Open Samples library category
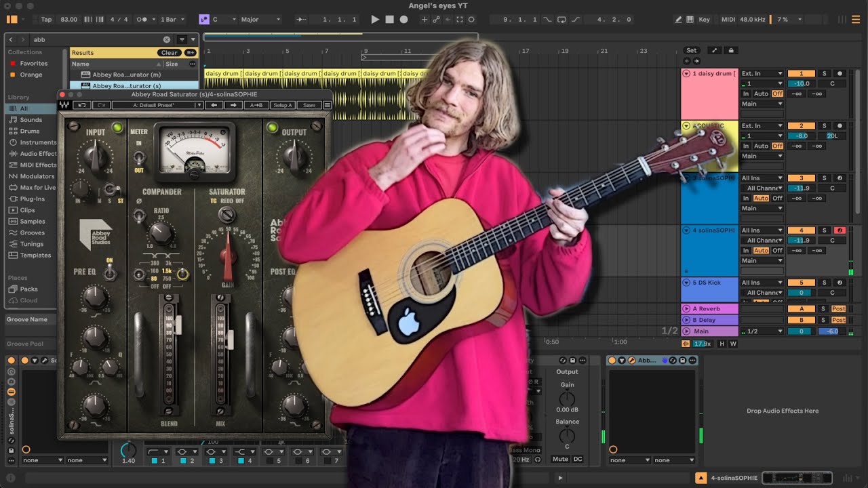This screenshot has height=488, width=868. point(33,222)
